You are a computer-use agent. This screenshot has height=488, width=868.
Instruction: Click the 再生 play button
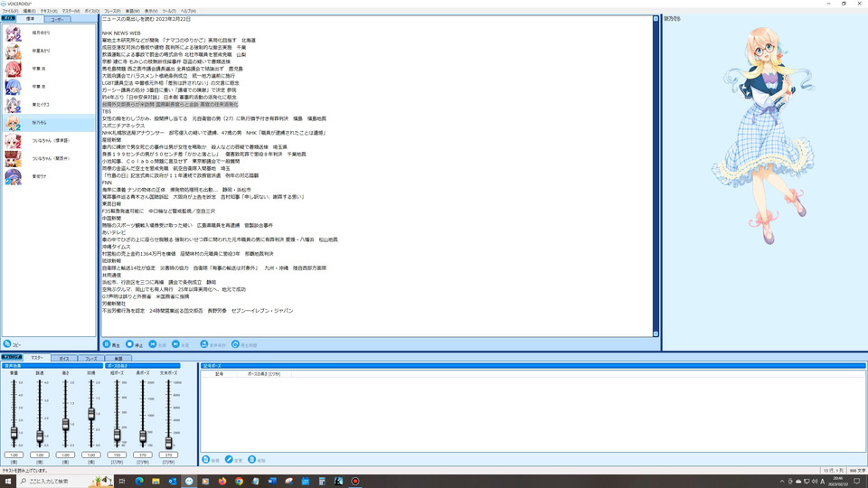coord(111,344)
